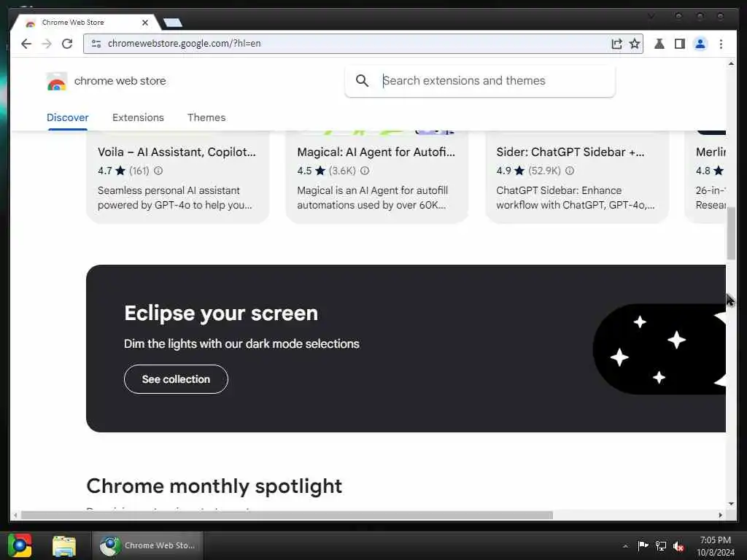747x560 pixels.
Task: Select Chrome Web Store taskbar window button
Action: [x=147, y=545]
